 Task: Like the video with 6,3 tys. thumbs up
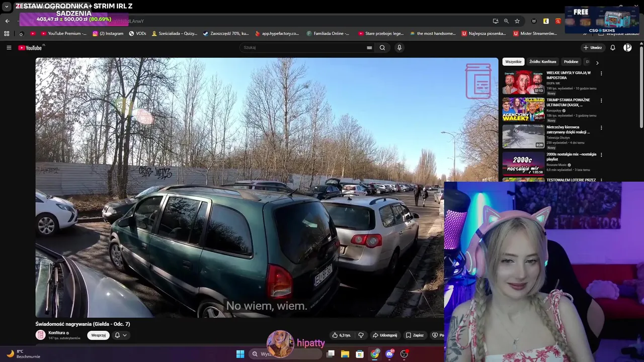(x=342, y=335)
